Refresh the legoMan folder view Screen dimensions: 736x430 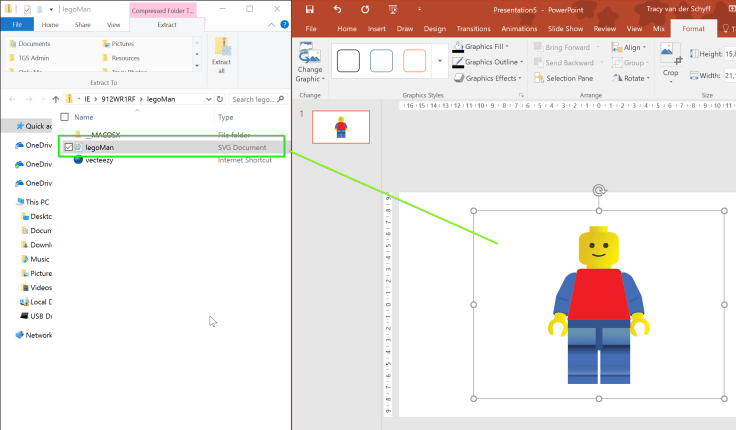[220, 100]
